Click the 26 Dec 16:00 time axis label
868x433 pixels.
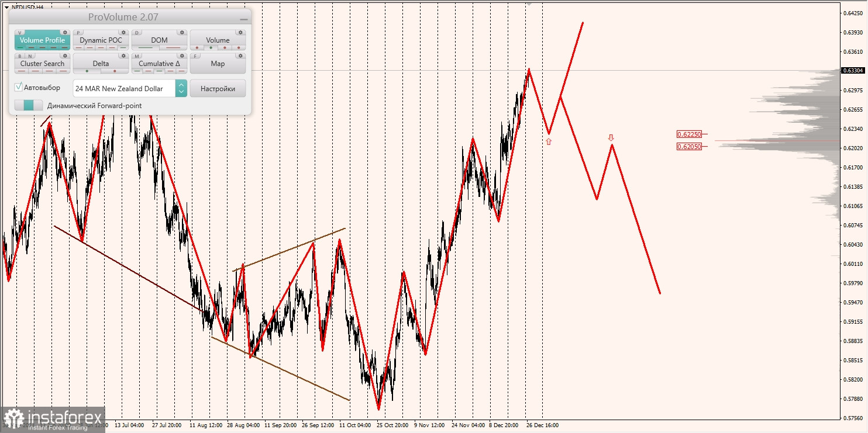coord(542,425)
